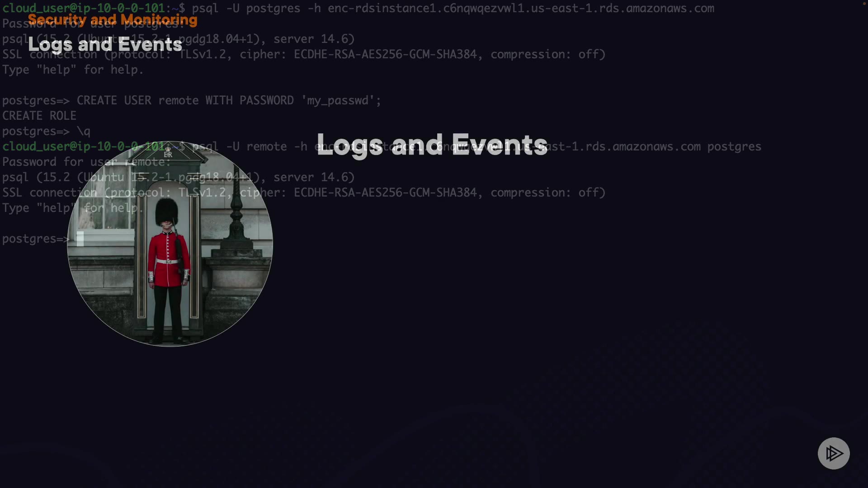Click the Pluralsight play logo icon

833,453
